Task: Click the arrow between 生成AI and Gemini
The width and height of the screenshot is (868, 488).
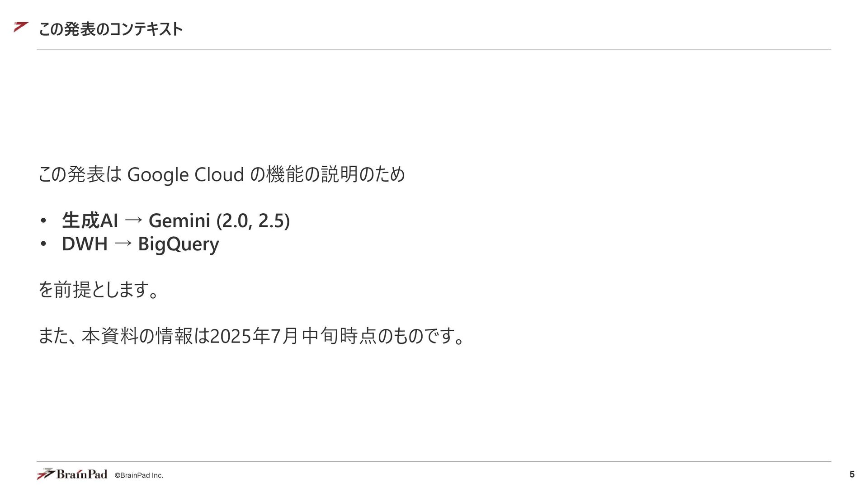Action: point(133,221)
